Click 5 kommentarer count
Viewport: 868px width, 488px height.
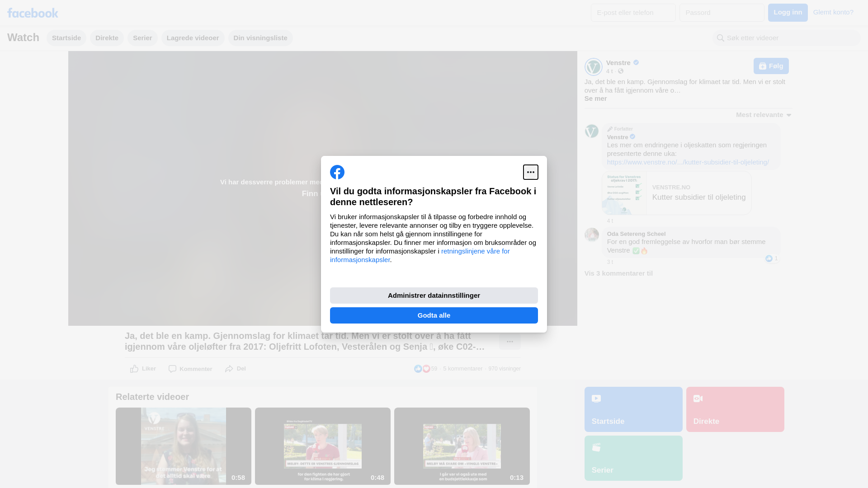click(x=462, y=369)
